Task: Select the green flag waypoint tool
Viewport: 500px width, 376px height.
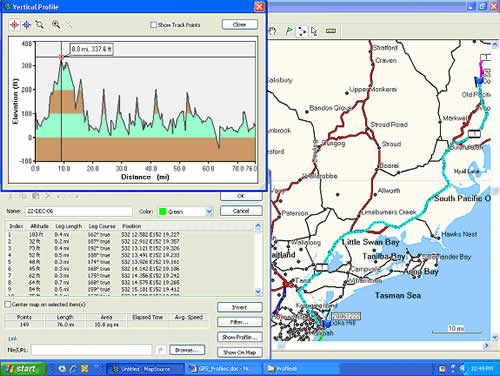Action: click(289, 31)
